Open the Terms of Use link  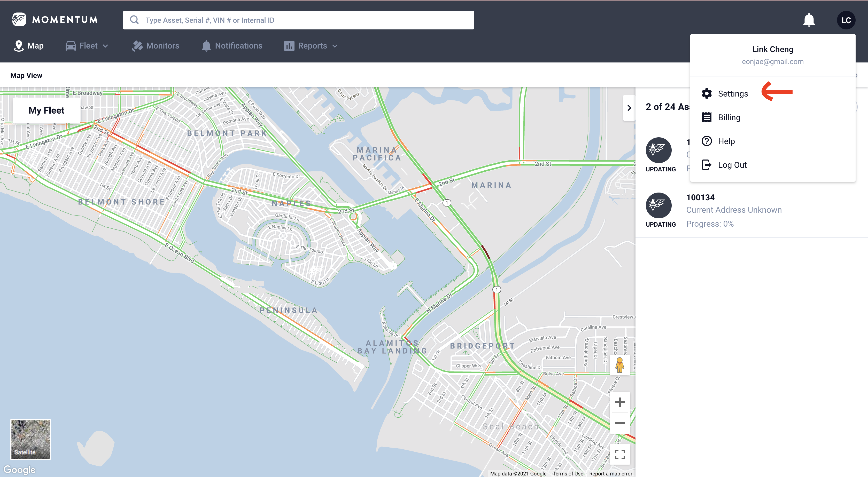568,473
